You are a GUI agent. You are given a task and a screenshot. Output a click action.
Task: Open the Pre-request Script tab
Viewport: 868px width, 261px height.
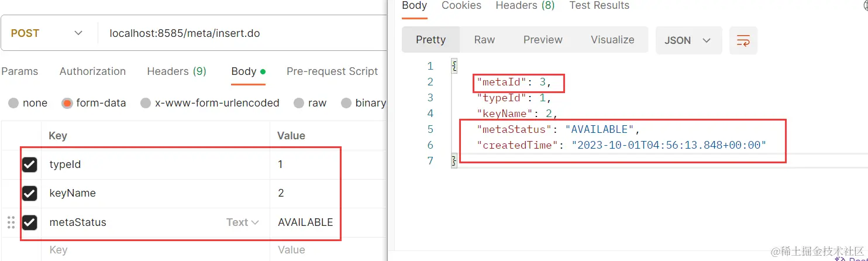click(332, 71)
